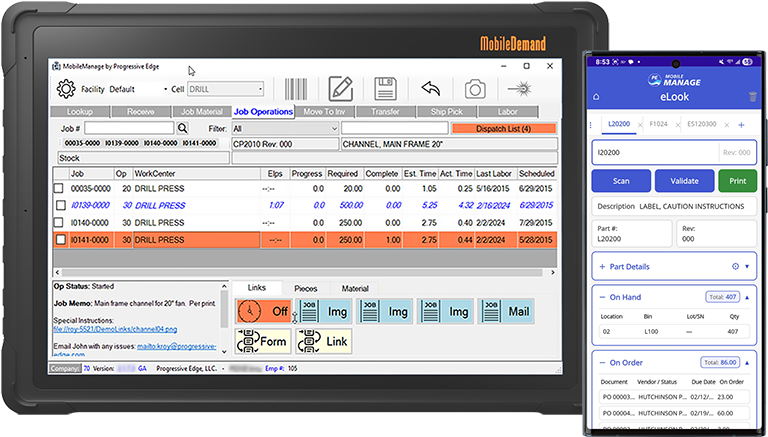Screen dimensions: 768x437
Task: Click the search magnifier beside Job #
Action: 183,128
